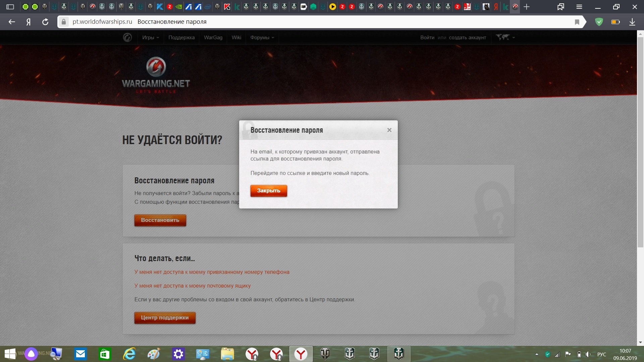Click the green Protect shield icon
The height and width of the screenshot is (362, 644).
click(x=599, y=22)
